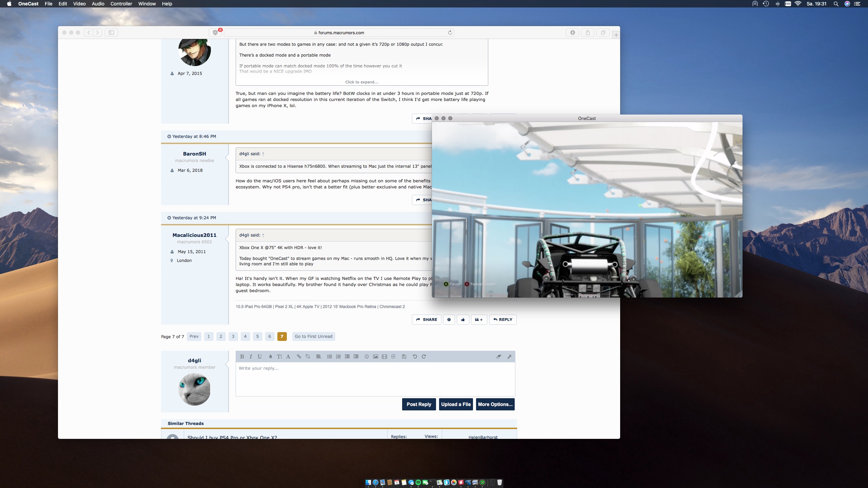
Task: Reply to Macalicious2011's post
Action: 503,320
